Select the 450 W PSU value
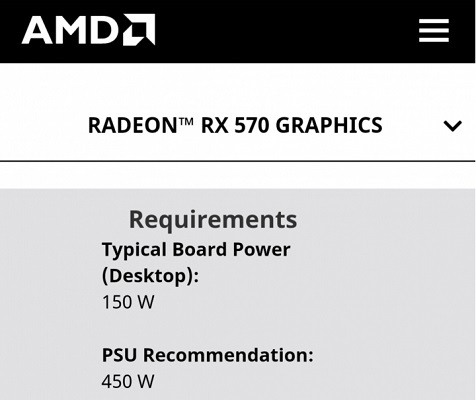This screenshot has width=476, height=400. [128, 381]
